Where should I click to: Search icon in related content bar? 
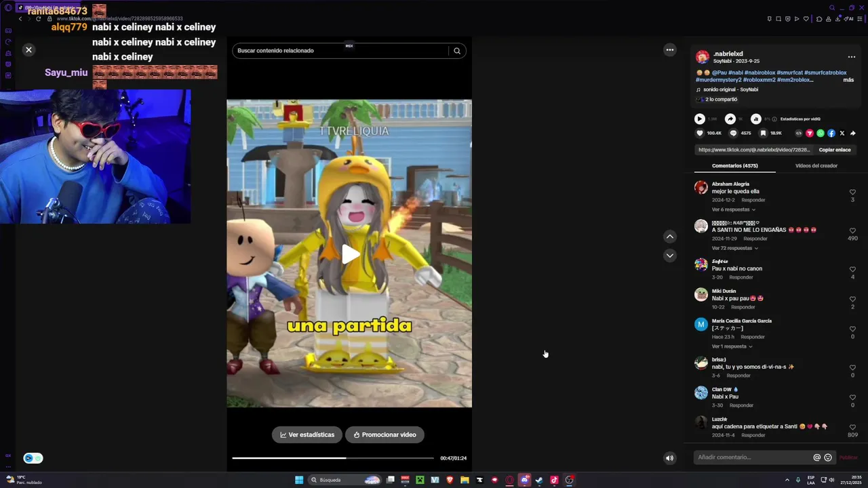click(x=457, y=51)
